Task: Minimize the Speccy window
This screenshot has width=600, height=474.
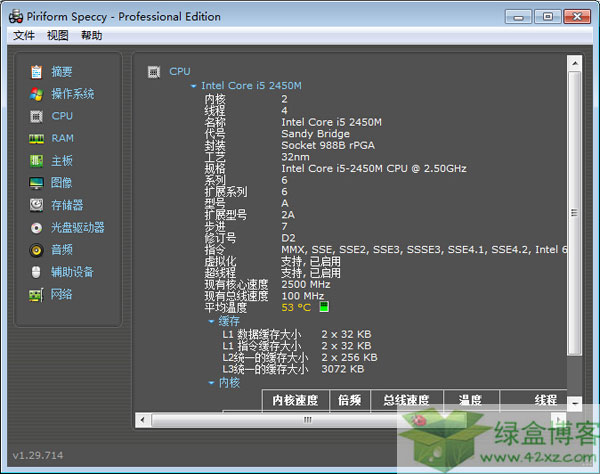Action: pos(518,17)
